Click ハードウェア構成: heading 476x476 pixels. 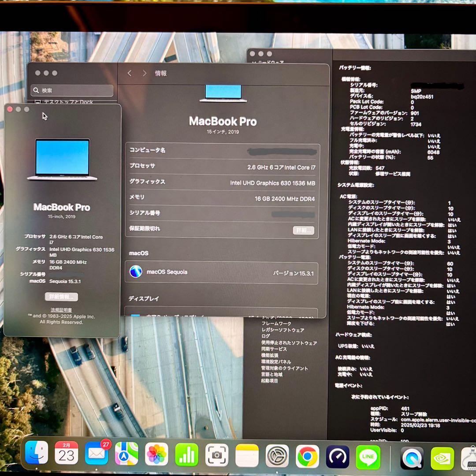point(353,335)
